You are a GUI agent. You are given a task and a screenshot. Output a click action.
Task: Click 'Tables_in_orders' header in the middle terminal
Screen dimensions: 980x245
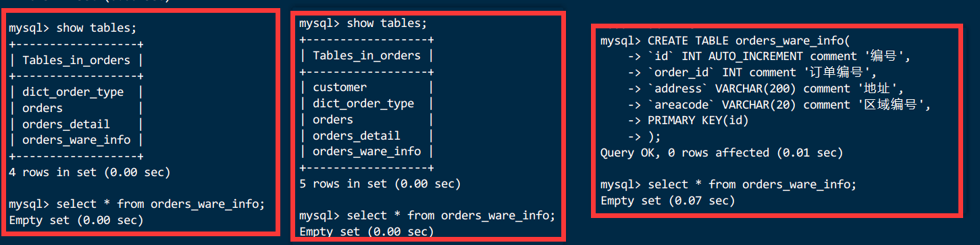tap(367, 55)
